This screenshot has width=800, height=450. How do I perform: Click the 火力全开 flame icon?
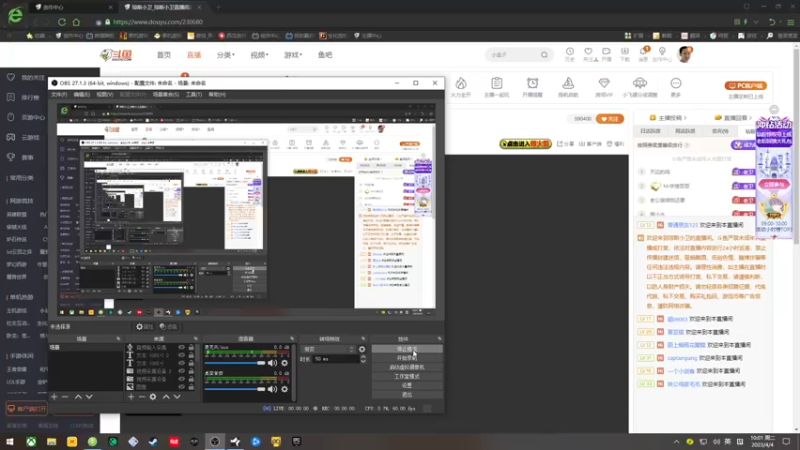point(461,87)
